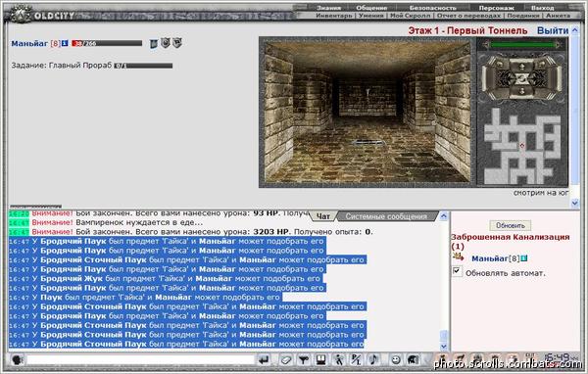The width and height of the screenshot is (588, 374).
Task: Switch to the Системные сообщения tab
Action: coord(386,216)
